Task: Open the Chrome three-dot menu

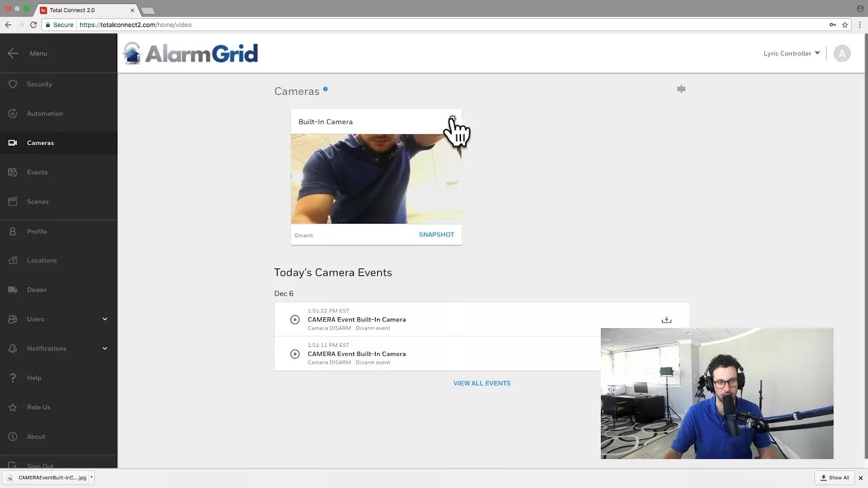Action: click(861, 24)
